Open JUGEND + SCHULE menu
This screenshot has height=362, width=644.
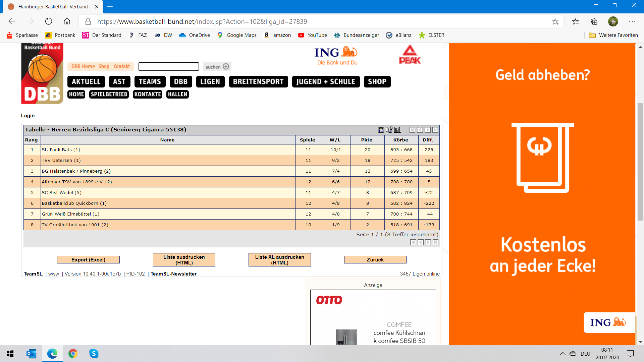pyautogui.click(x=325, y=81)
